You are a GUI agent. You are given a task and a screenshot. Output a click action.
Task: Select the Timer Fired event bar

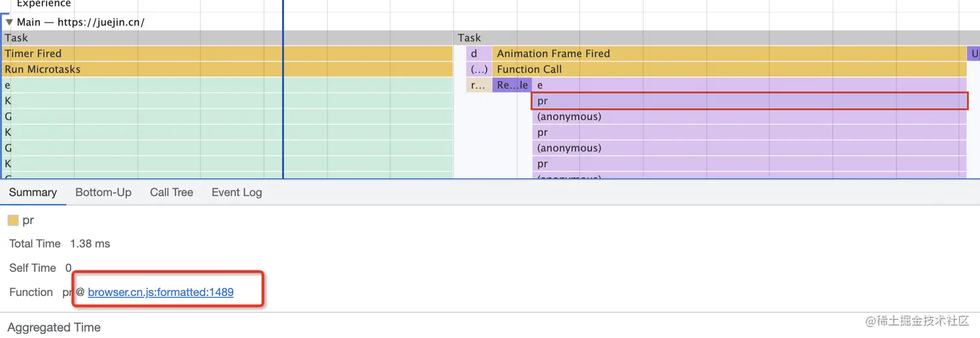227,54
